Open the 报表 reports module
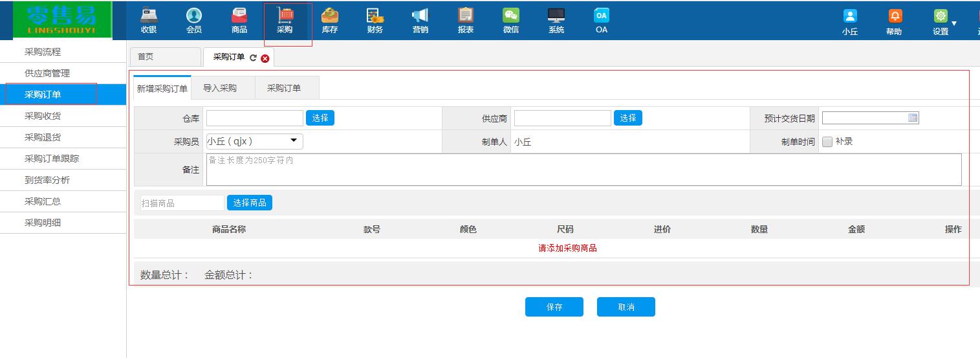980x358 pixels. [x=466, y=21]
